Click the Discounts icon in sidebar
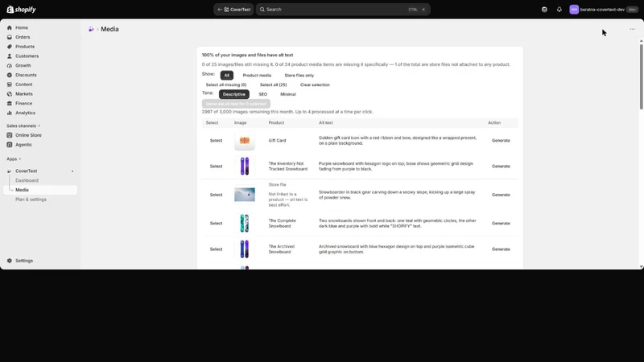Image resolution: width=644 pixels, height=362 pixels. 10,75
